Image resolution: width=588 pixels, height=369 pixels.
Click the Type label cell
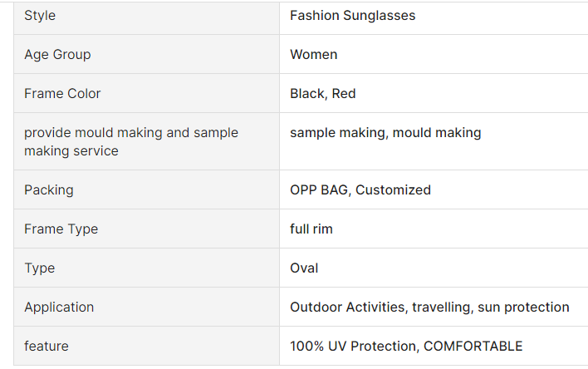(40, 268)
